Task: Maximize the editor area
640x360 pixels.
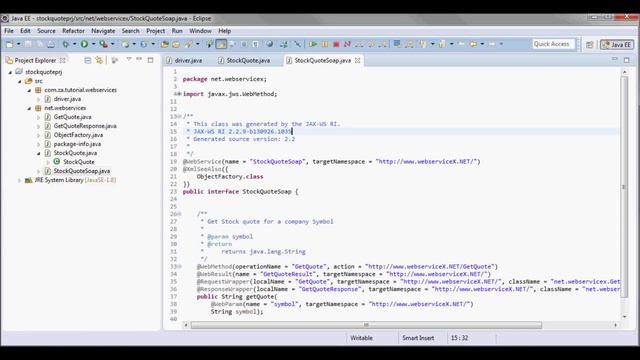Action: point(627,60)
